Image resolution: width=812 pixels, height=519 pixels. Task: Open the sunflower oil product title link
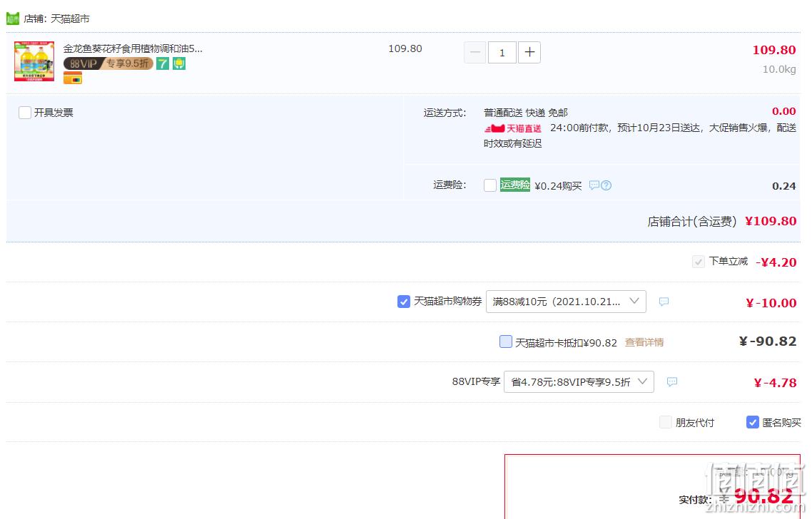pos(133,48)
